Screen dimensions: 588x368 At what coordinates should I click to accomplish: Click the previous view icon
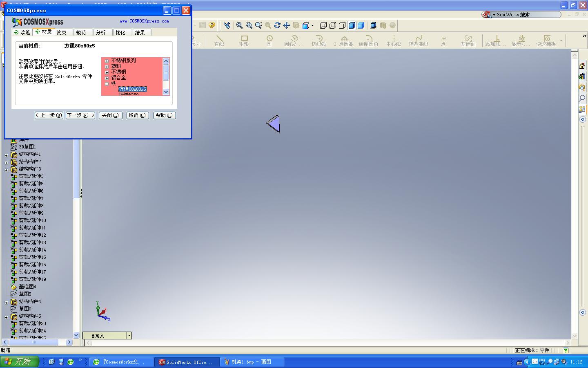[227, 25]
